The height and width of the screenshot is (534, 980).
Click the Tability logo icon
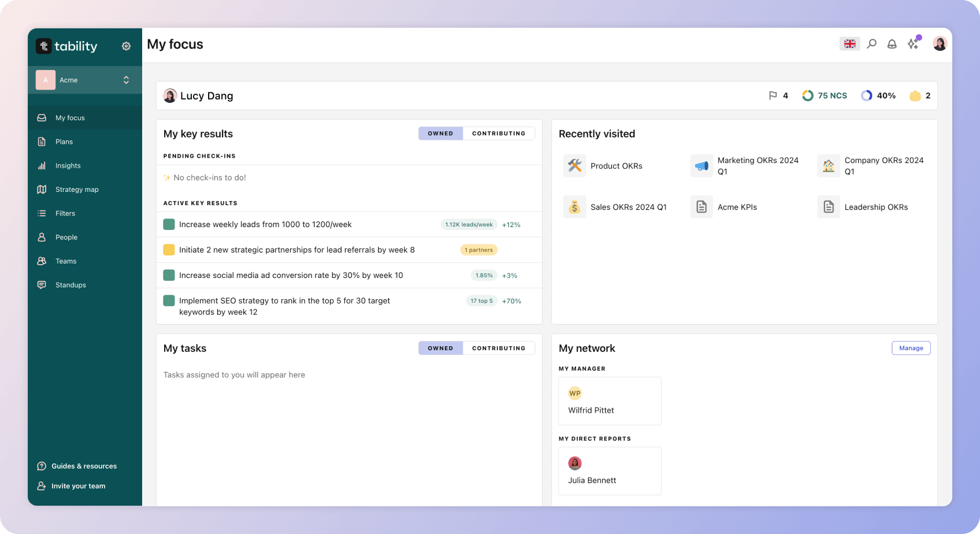coord(44,46)
